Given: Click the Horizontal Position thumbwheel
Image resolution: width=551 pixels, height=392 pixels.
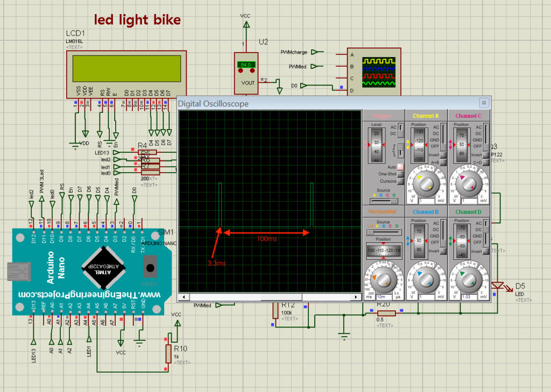Looking at the screenshot, I should [x=383, y=251].
